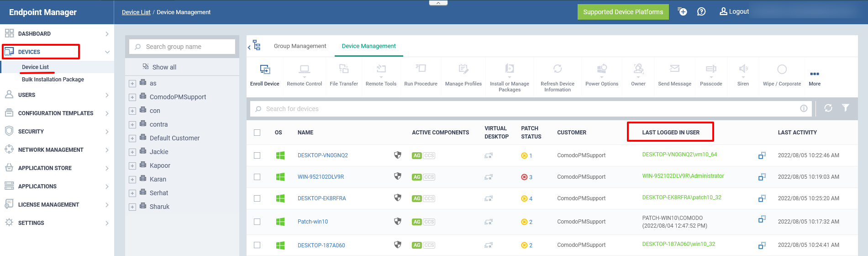Open the Users sidebar menu

57,95
